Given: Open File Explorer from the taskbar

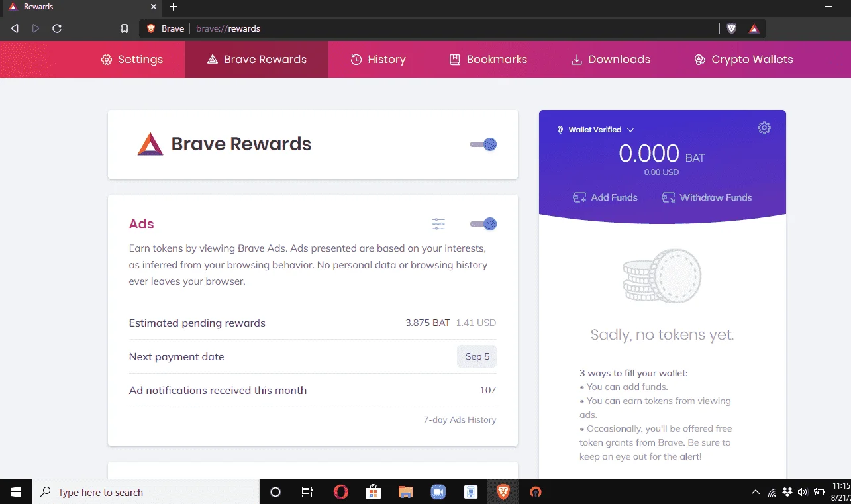Looking at the screenshot, I should pos(405,492).
